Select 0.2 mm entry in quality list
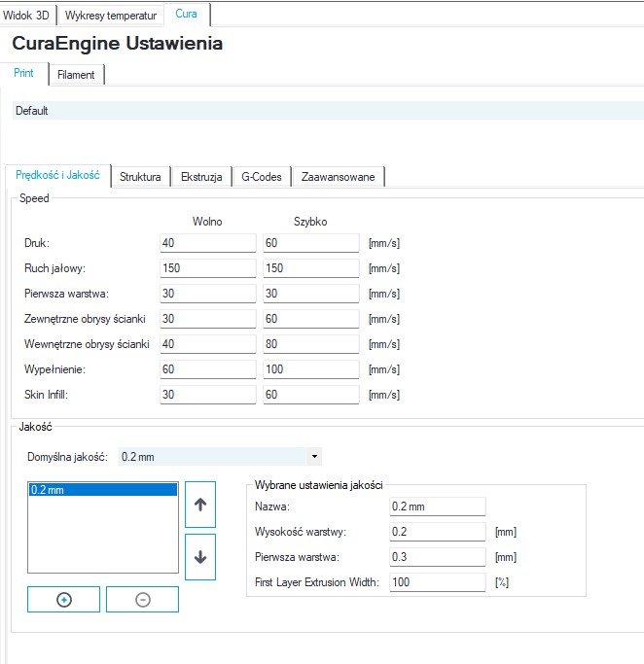Image resolution: width=644 pixels, height=664 pixels. pyautogui.click(x=103, y=490)
